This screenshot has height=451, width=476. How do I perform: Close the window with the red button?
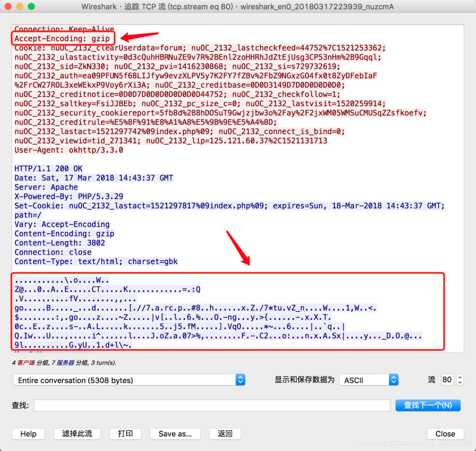(8, 6)
